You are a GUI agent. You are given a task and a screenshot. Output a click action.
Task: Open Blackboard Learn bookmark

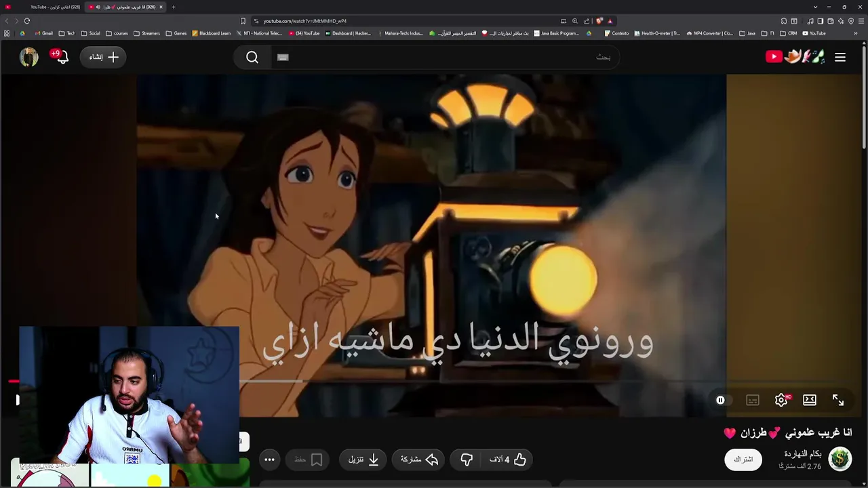(x=211, y=33)
